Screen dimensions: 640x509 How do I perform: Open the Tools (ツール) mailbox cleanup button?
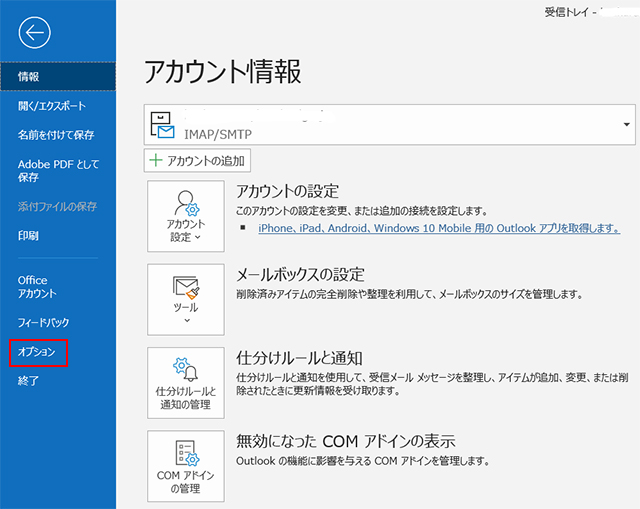(x=186, y=299)
